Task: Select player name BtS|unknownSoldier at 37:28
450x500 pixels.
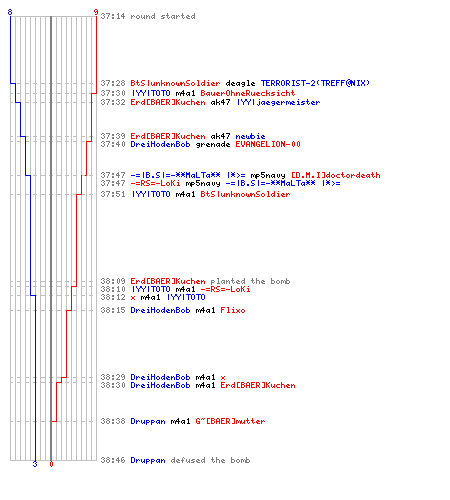Action: tap(175, 83)
